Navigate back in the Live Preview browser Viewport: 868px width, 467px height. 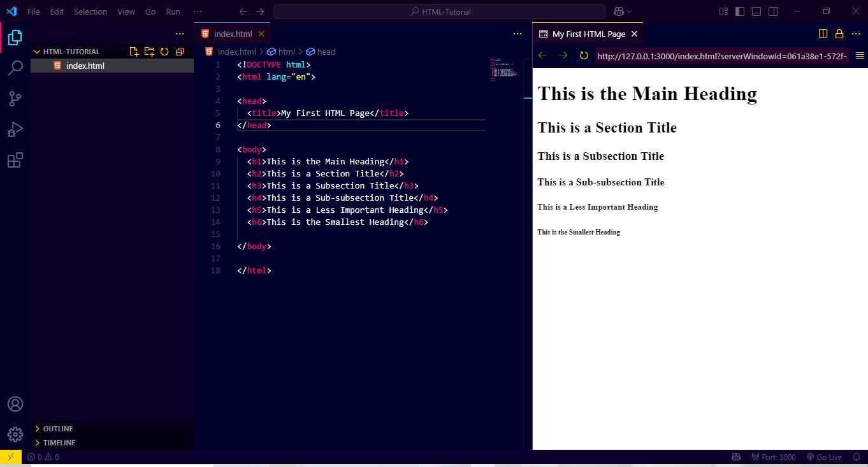click(x=542, y=55)
